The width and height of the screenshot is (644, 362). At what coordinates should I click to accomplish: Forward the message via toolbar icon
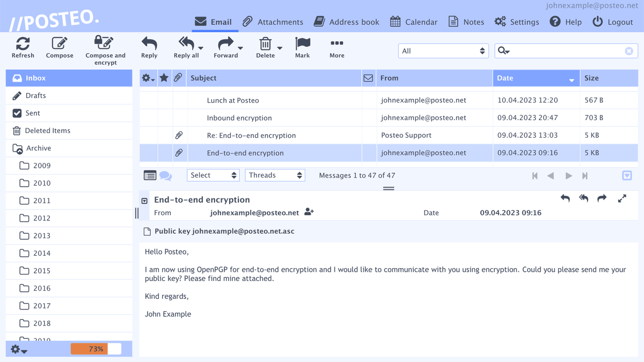(226, 43)
